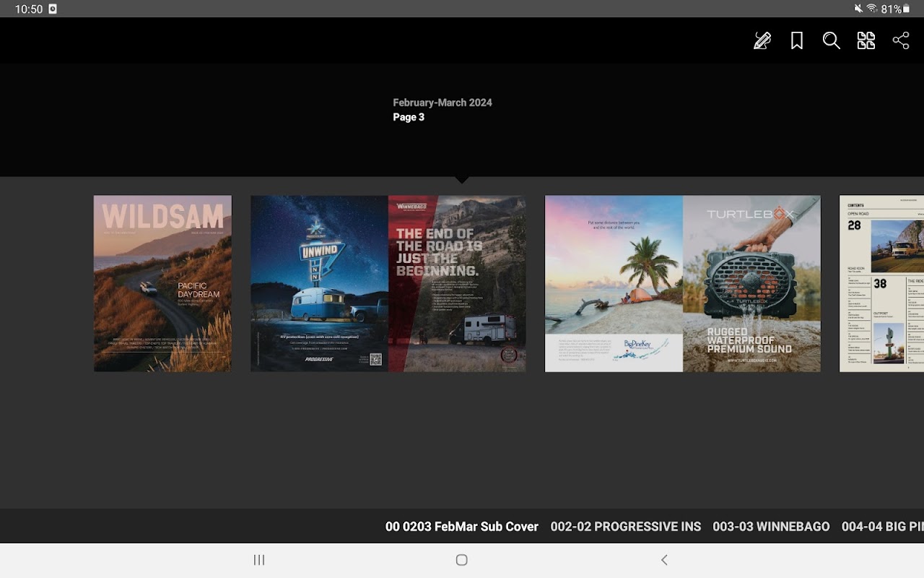
Task: Tap the 'Page 3' indicator text
Action: tap(409, 117)
